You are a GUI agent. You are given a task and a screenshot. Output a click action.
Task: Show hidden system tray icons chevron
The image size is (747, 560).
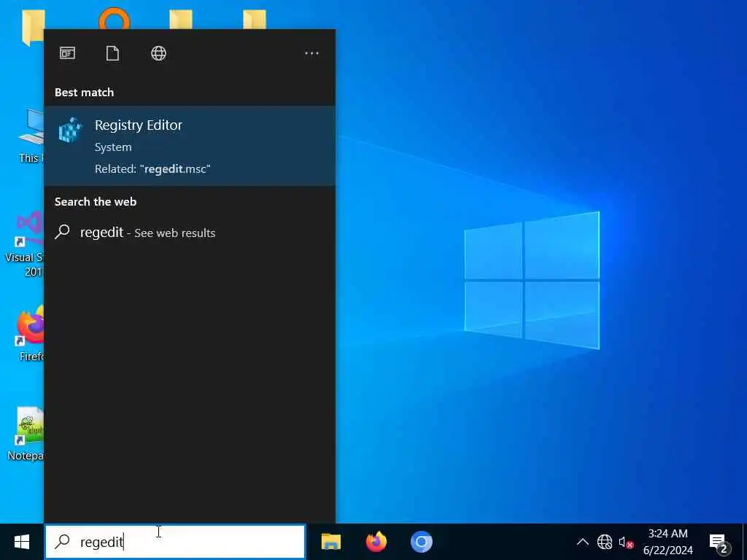(582, 542)
